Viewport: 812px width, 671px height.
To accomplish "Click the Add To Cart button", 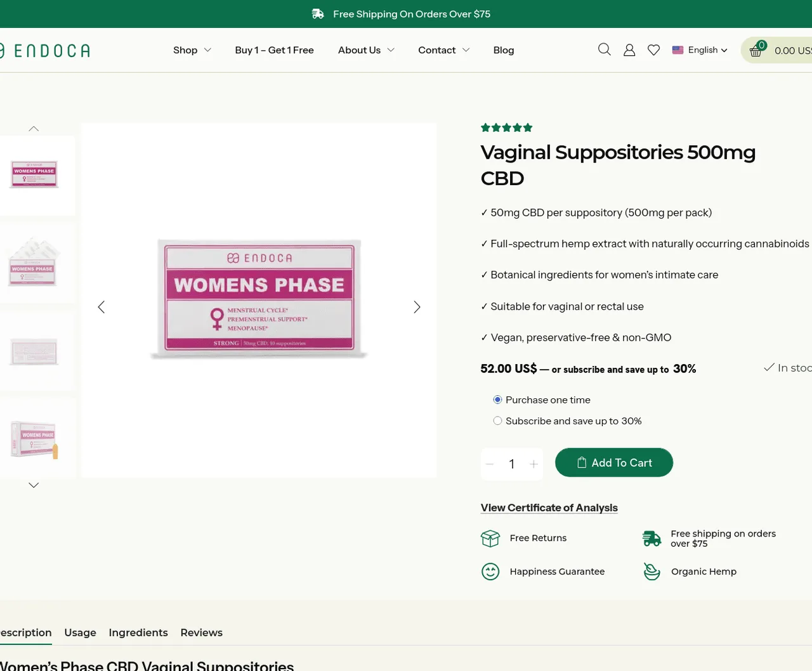I will (x=614, y=463).
